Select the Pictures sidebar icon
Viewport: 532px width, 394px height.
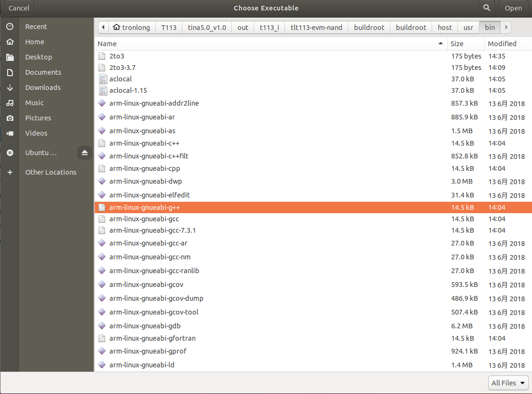(10, 118)
